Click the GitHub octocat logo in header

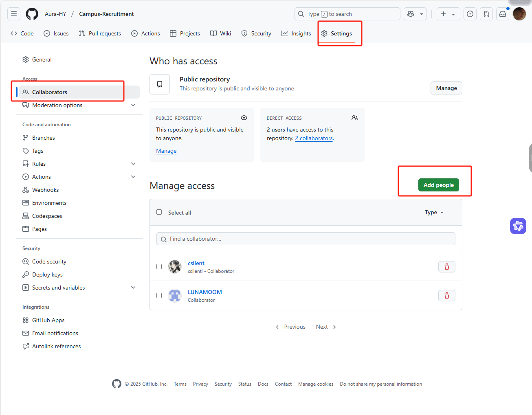point(32,14)
